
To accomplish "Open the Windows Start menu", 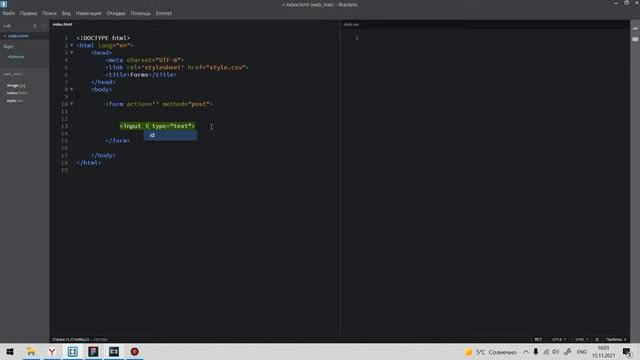I will (10, 352).
